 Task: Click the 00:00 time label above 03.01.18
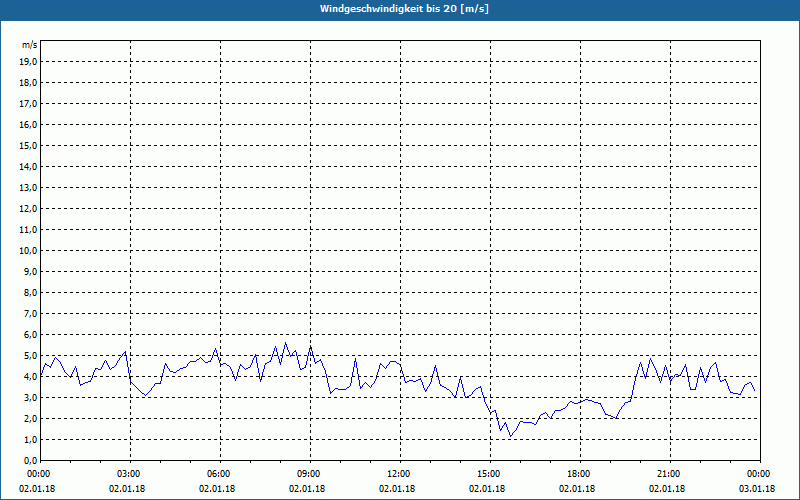point(760,474)
